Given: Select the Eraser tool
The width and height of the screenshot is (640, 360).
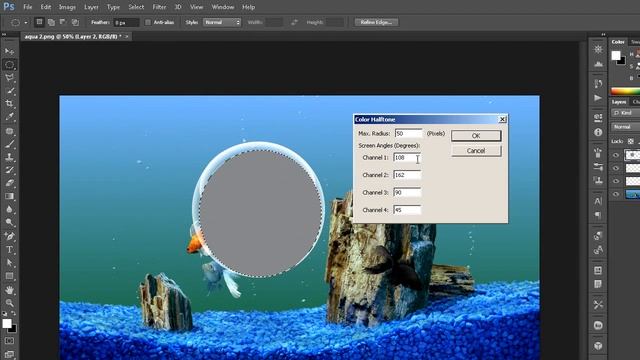Looking at the screenshot, I should point(9,183).
